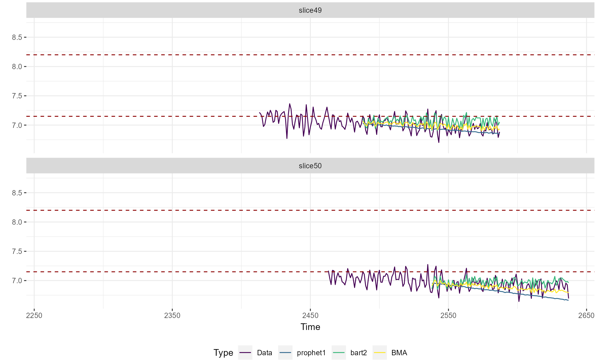Click the 2250 x-axis tick label
This screenshot has width=598, height=364.
[x=34, y=316]
